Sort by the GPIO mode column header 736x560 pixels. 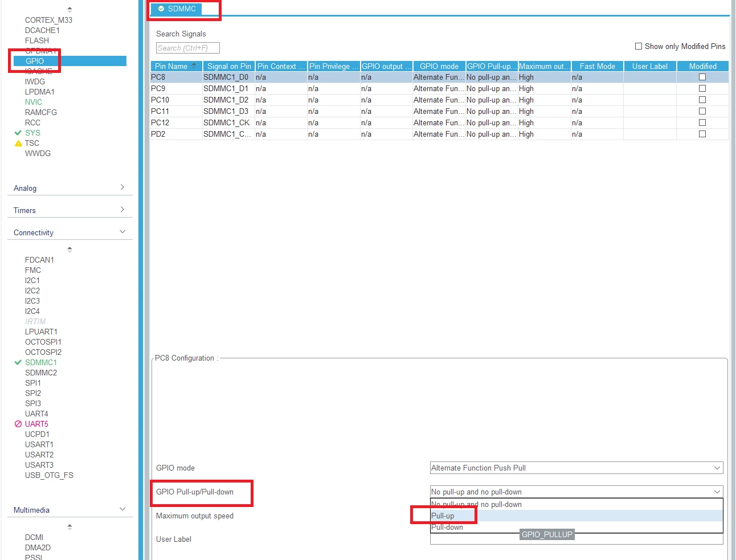click(439, 66)
